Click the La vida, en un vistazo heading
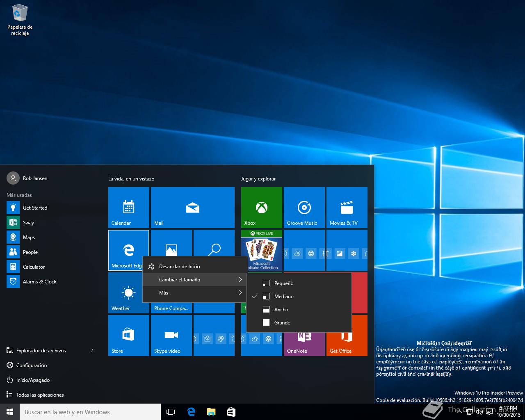This screenshot has height=420, width=525. click(x=131, y=179)
